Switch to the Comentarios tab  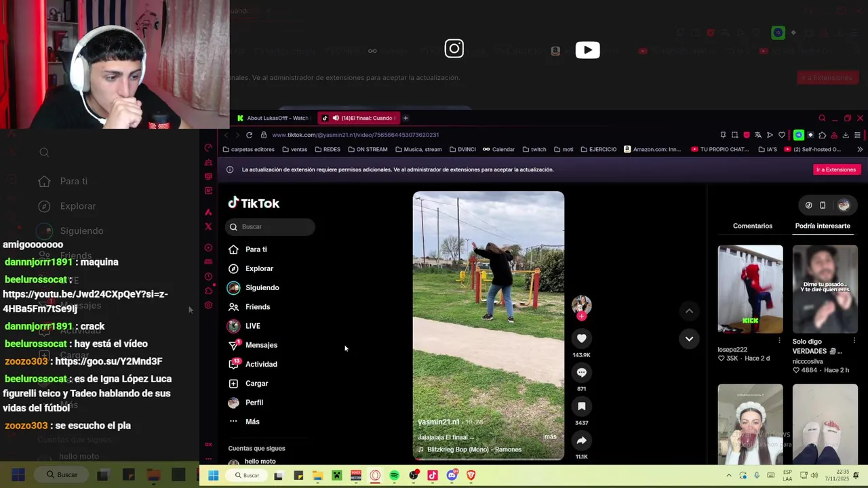click(752, 226)
